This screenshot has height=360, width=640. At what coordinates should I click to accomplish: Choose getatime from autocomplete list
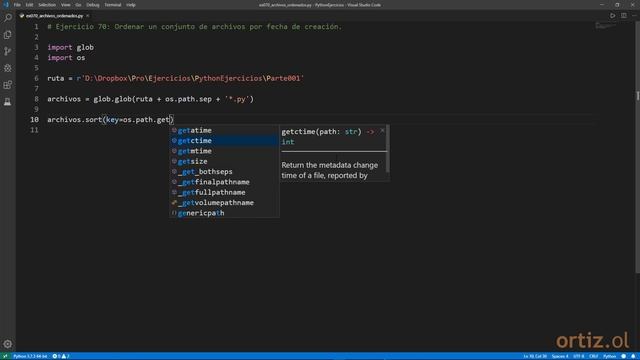coord(224,130)
